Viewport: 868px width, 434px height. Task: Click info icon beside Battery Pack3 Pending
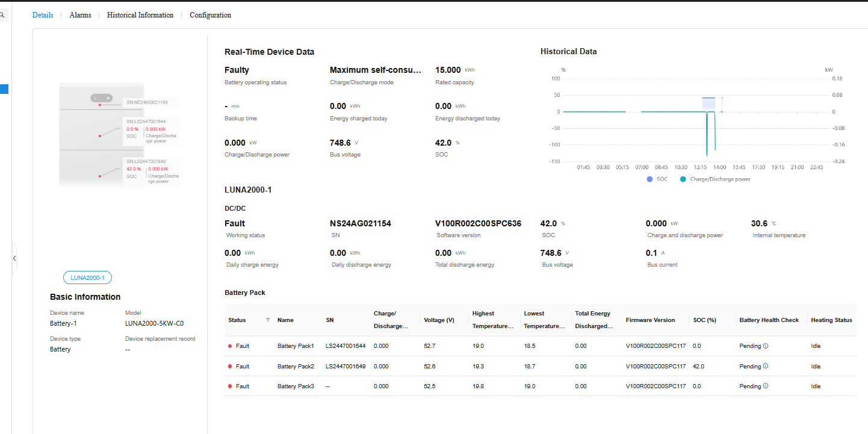pos(766,386)
